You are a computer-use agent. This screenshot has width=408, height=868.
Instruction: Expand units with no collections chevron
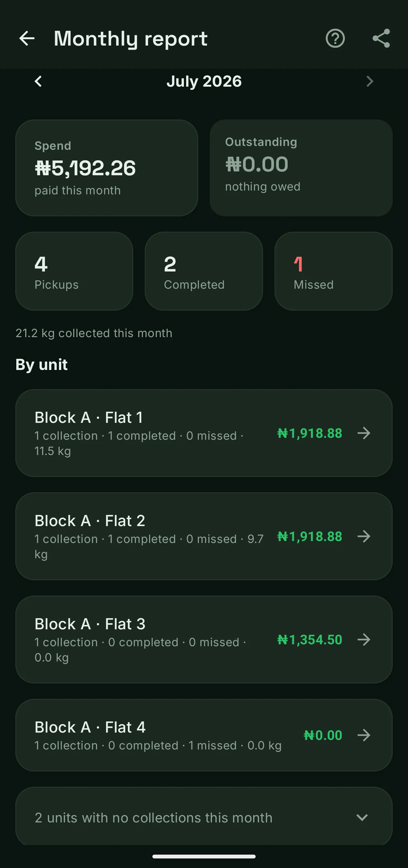[x=362, y=817]
